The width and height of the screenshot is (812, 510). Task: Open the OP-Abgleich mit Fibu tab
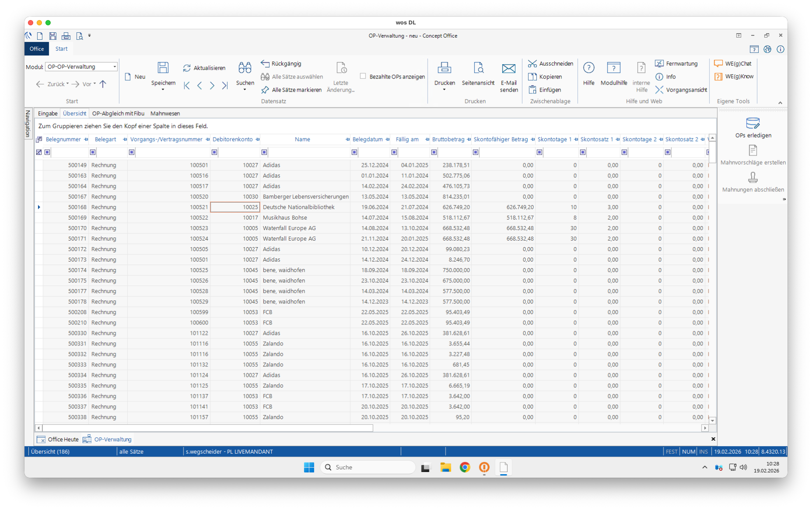[x=118, y=114]
